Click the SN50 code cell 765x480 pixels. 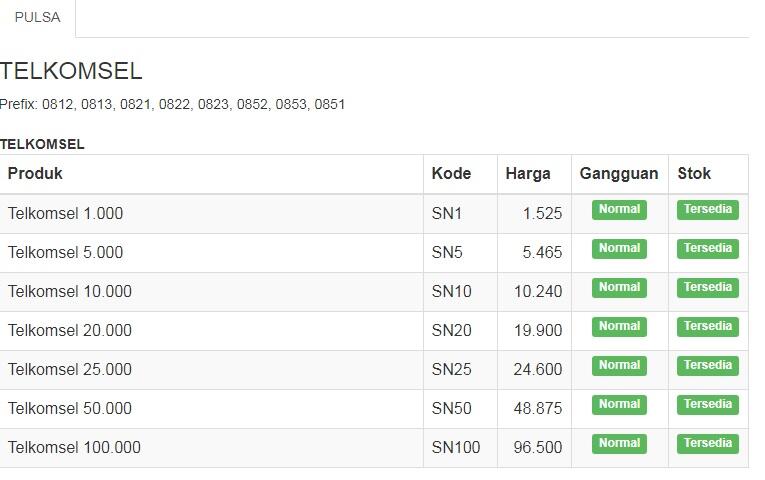[461, 409]
